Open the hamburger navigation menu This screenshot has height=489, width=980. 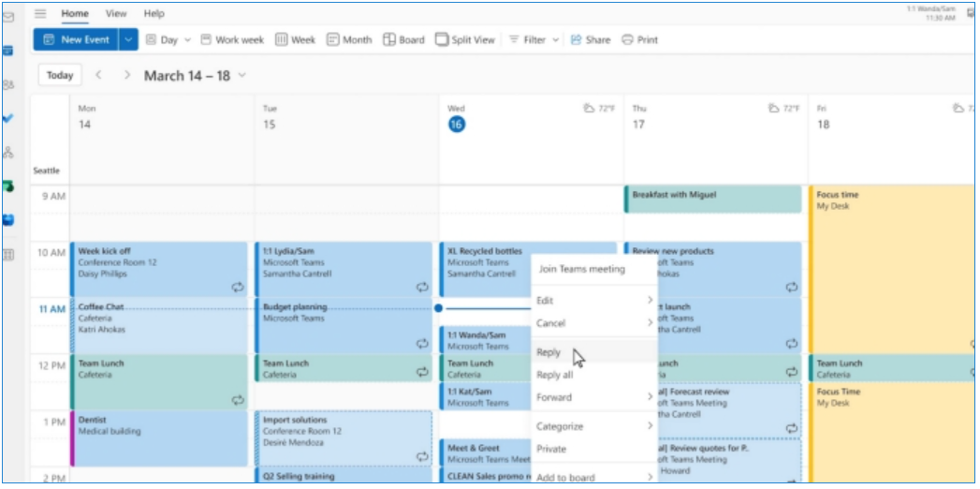[x=40, y=13]
